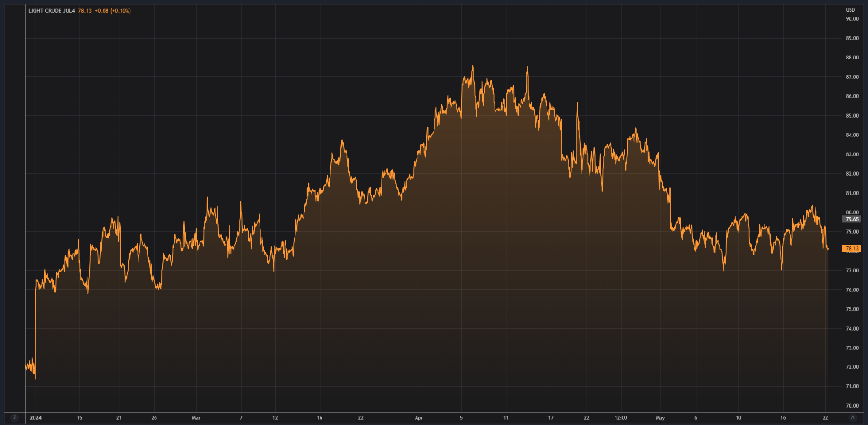868x425 pixels.
Task: Click the 78.13 value in the legend
Action: (85, 11)
